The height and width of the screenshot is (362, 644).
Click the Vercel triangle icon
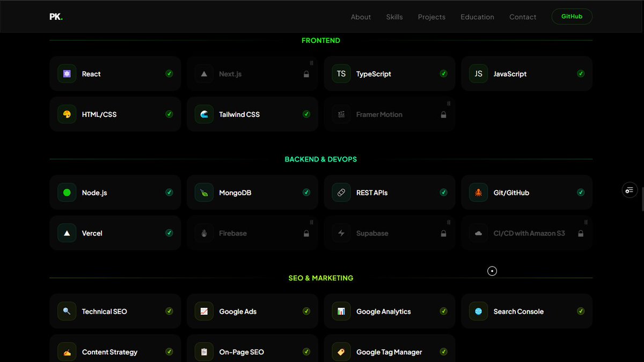point(67,233)
